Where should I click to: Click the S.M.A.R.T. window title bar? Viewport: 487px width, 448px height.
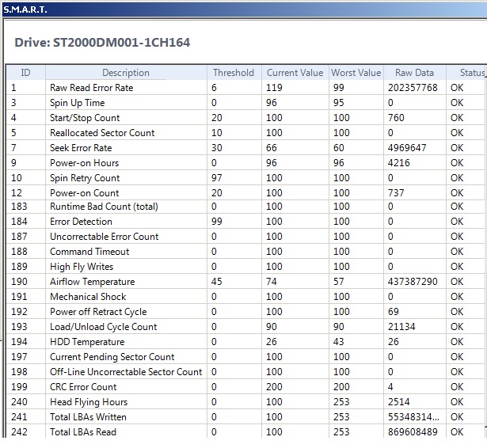coord(244,9)
